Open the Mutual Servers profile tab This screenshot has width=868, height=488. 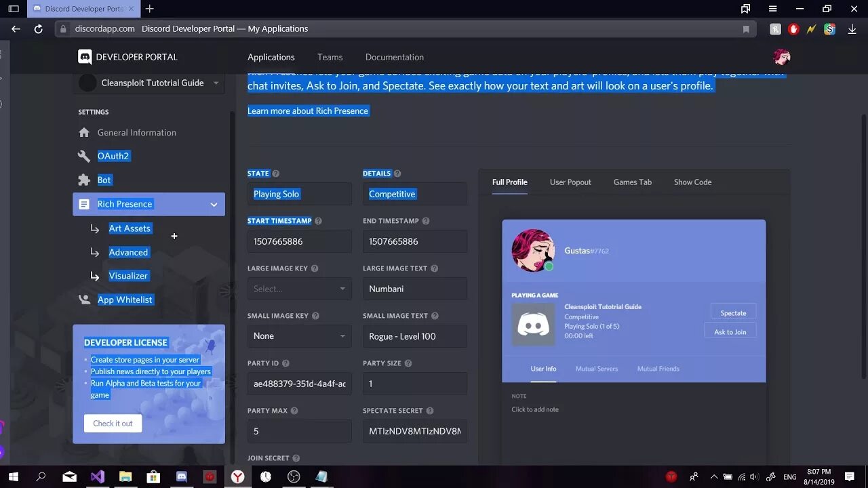(x=597, y=369)
